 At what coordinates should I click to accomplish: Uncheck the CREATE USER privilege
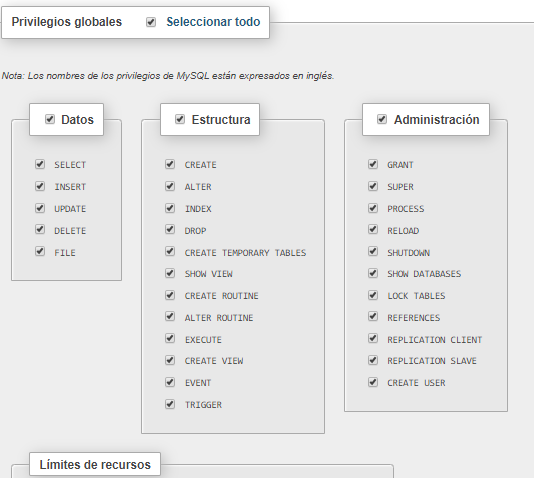click(x=373, y=382)
